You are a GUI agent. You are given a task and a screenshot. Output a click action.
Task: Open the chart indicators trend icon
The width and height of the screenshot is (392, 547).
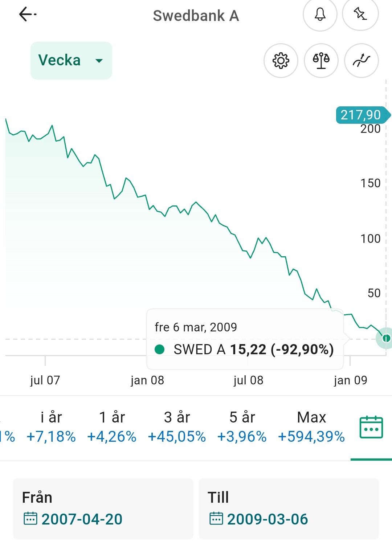click(362, 61)
